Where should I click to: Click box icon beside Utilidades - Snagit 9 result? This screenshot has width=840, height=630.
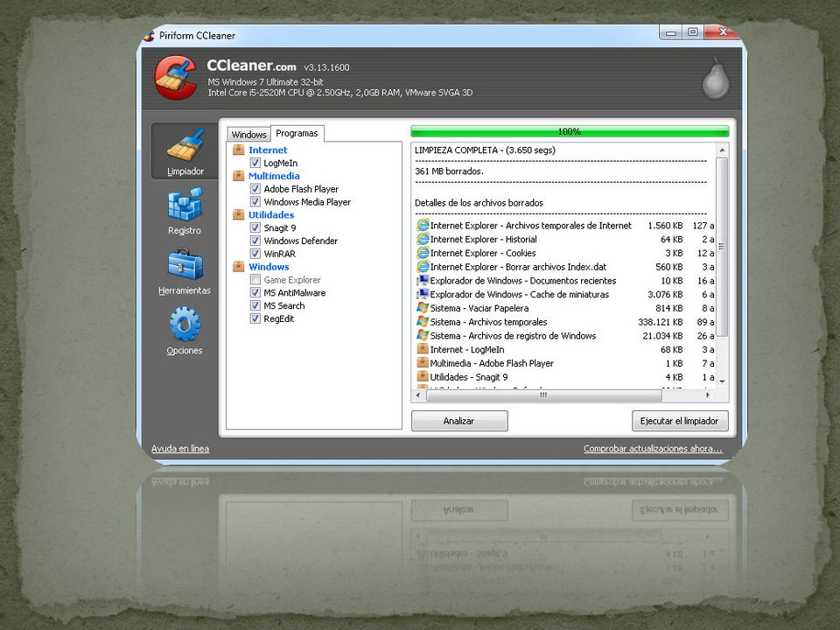tap(423, 377)
